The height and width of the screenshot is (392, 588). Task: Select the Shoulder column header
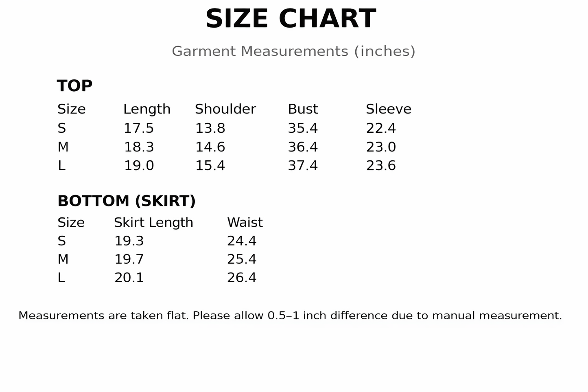(225, 109)
